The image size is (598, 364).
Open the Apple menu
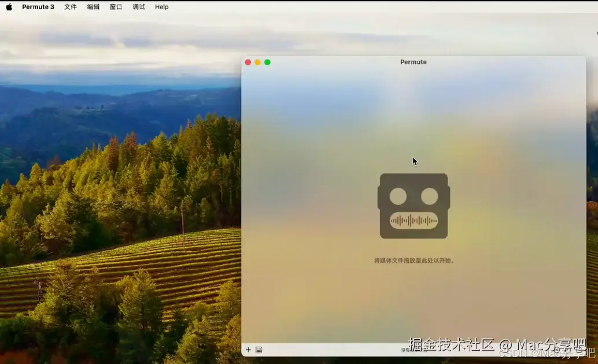pos(9,7)
